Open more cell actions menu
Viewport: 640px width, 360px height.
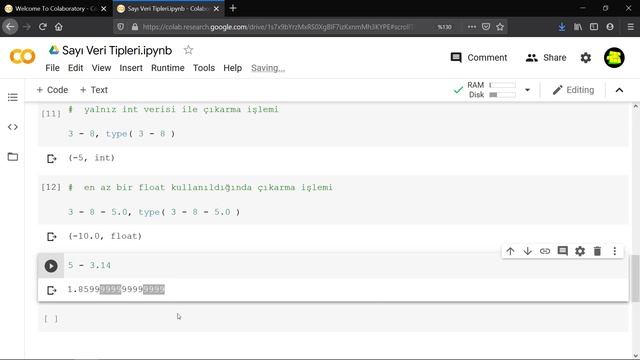615,251
